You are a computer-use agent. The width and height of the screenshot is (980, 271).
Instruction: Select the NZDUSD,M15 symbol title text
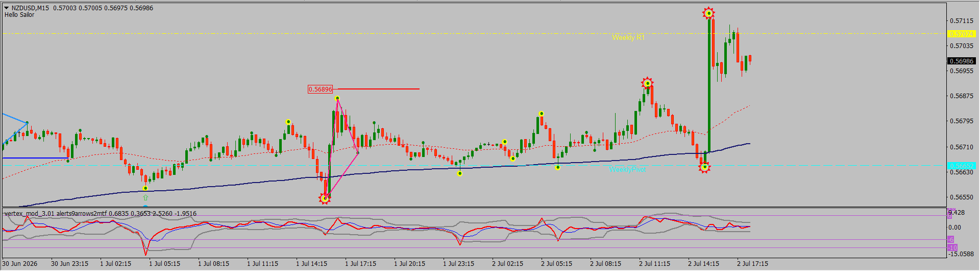[x=30, y=8]
